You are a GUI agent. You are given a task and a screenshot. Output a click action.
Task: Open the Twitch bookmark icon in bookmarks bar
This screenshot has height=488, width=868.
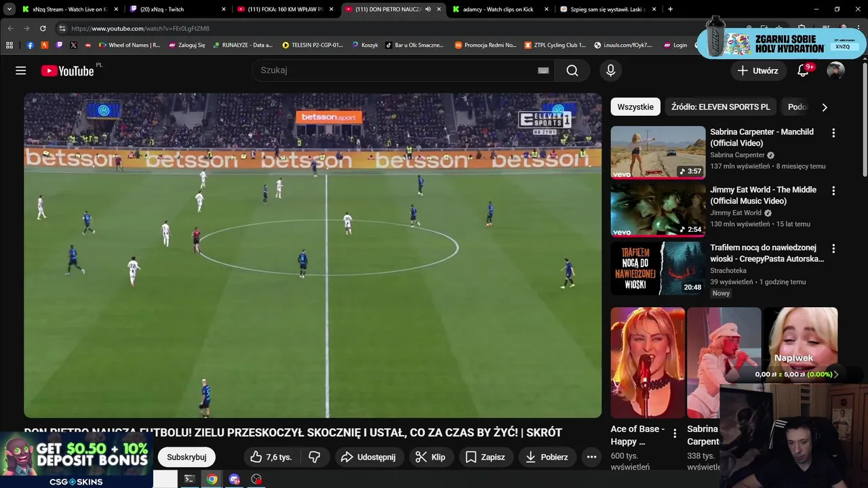[59, 45]
